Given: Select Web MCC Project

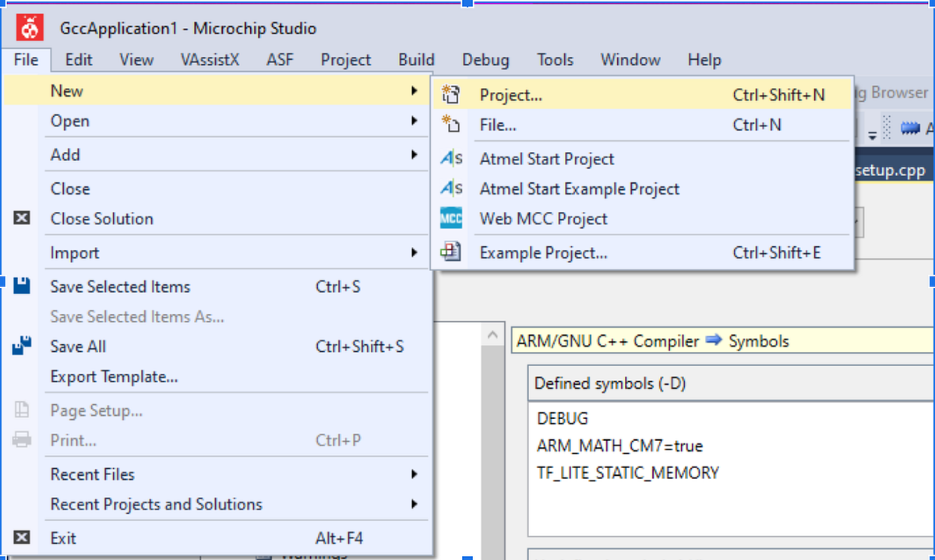Looking at the screenshot, I should coord(643,219).
